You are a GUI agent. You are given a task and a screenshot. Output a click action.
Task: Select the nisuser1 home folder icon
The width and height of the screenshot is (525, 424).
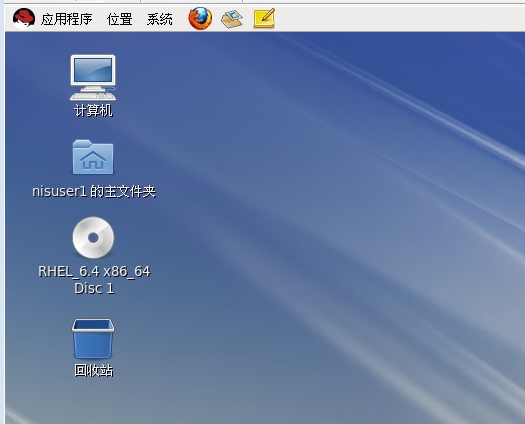(93, 157)
